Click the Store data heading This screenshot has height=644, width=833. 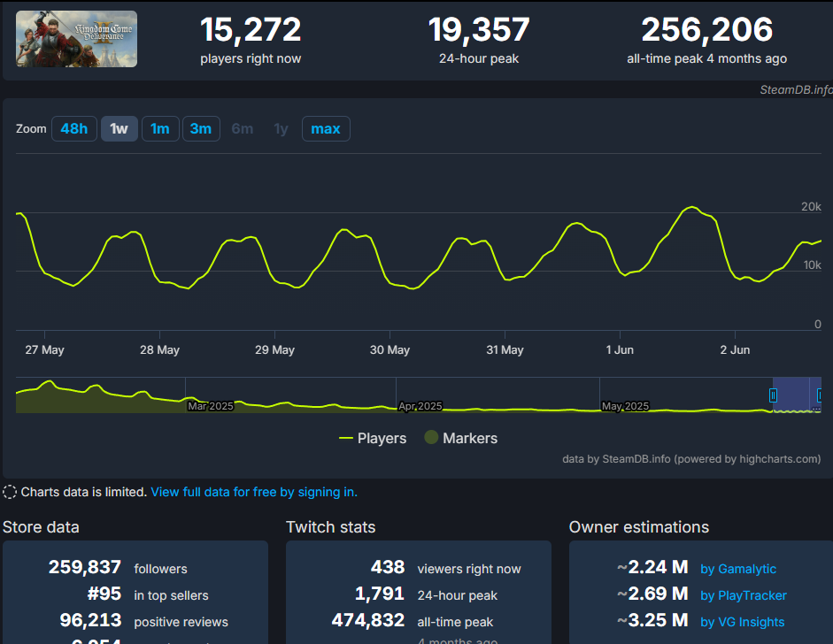click(x=41, y=527)
